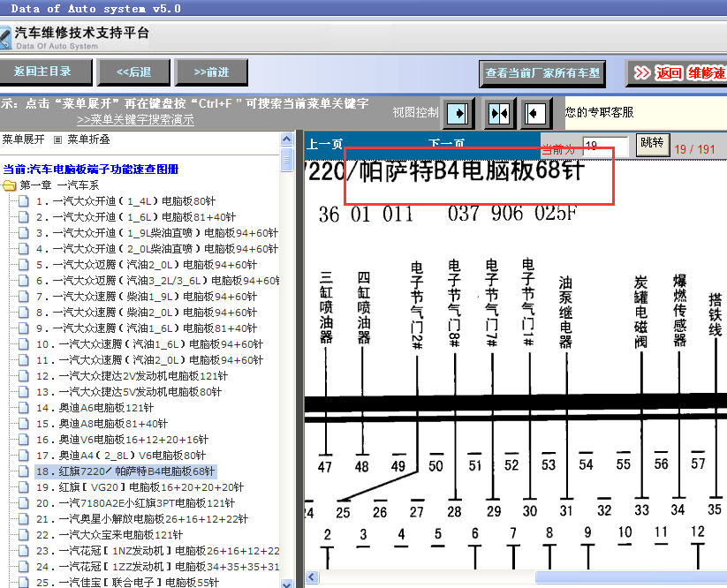Click the tree panel scroll-down arrow
This screenshot has height=588, width=727.
coord(287,584)
